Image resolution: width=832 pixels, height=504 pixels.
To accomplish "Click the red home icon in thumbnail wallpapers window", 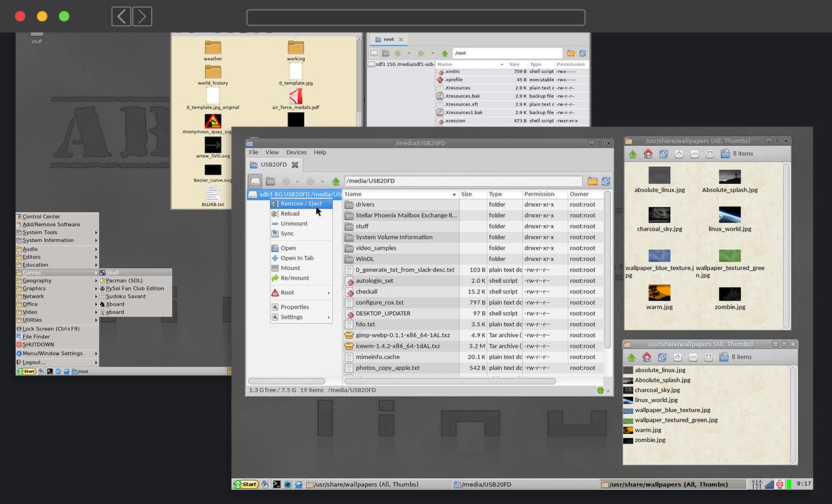I will click(x=648, y=154).
